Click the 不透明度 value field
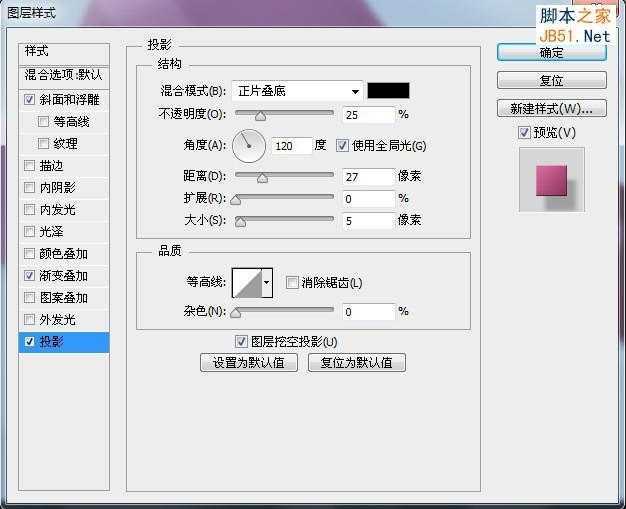This screenshot has width=626, height=509. click(x=368, y=115)
